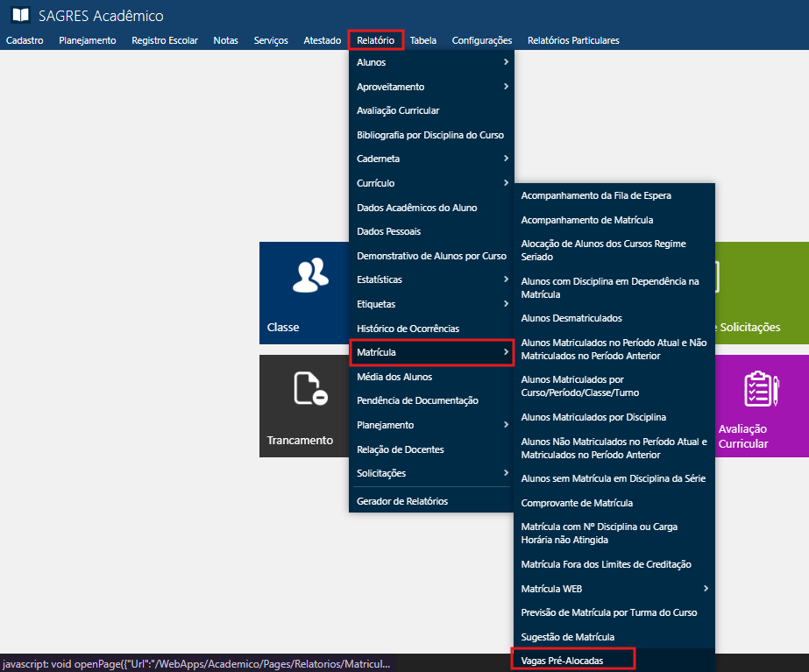Choose Comprovante de Matrícula entry
Image resolution: width=809 pixels, height=672 pixels.
coord(577,503)
